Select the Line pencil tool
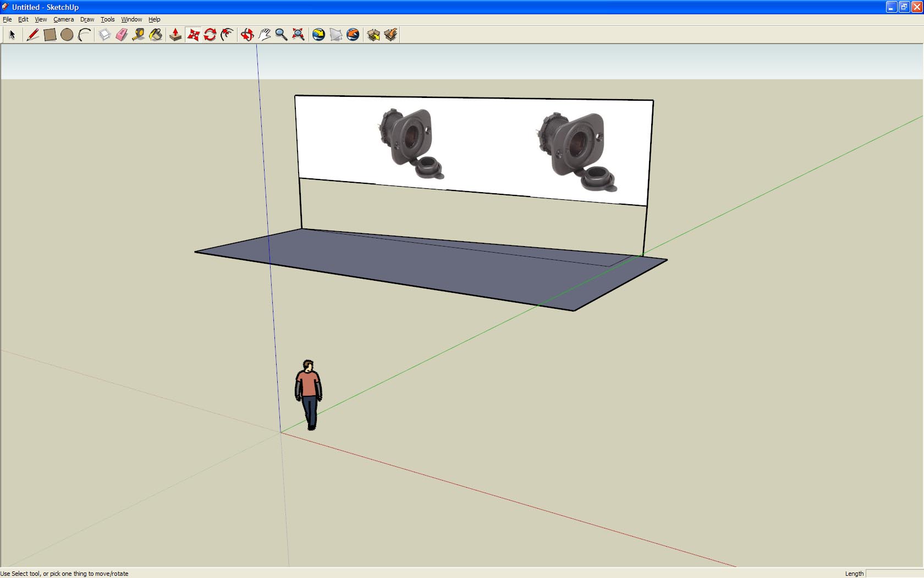The height and width of the screenshot is (578, 924). pos(32,35)
